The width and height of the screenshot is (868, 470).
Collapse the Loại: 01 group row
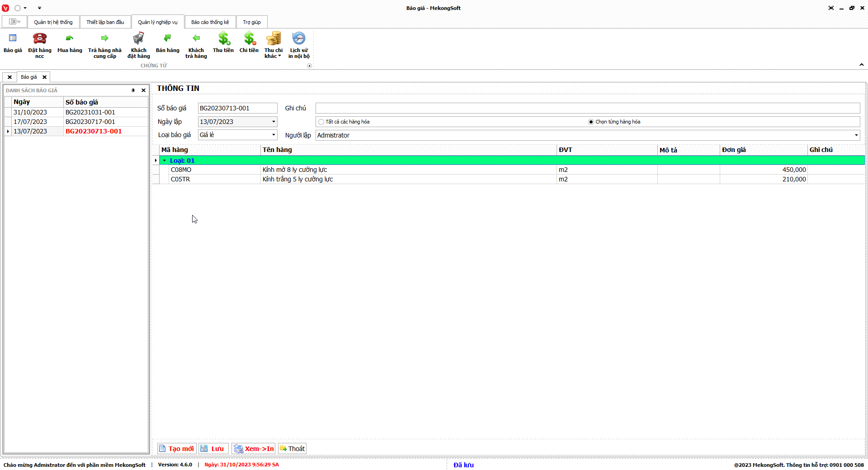(x=165, y=161)
